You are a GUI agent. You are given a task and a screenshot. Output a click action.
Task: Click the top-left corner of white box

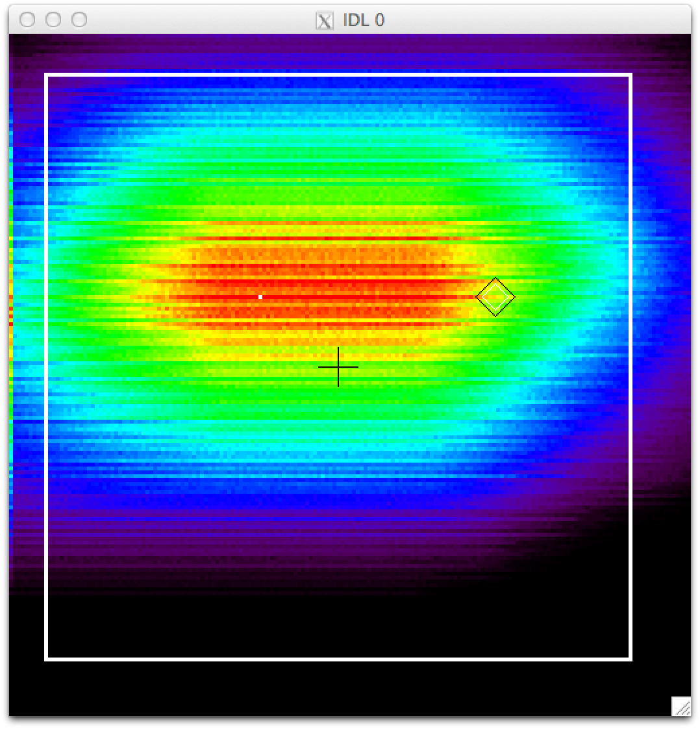click(x=46, y=75)
